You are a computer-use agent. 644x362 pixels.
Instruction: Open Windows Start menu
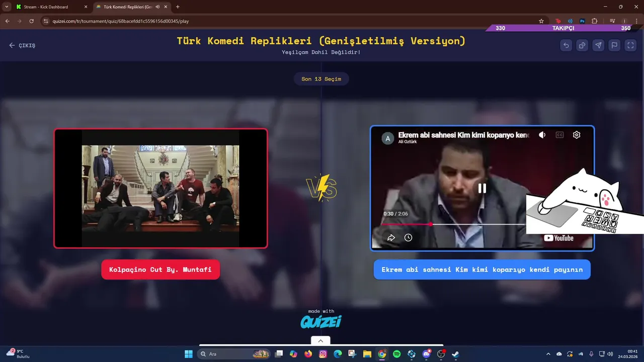coord(189,354)
